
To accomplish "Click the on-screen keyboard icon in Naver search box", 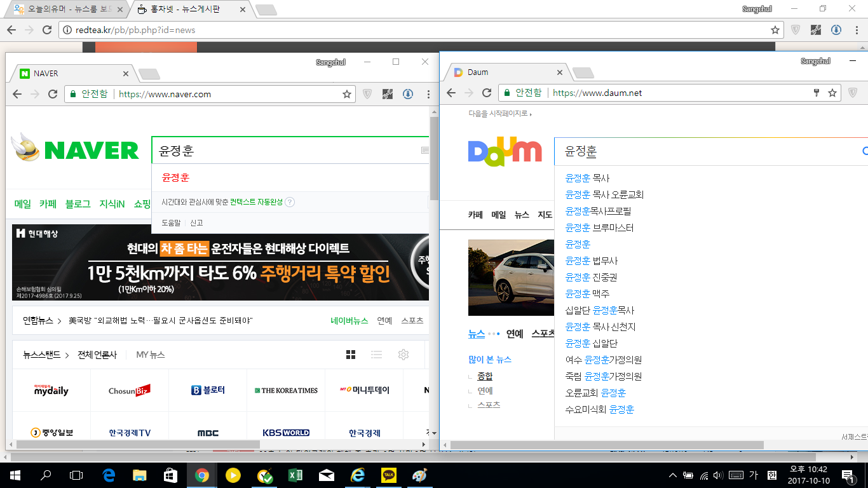I will (x=424, y=151).
